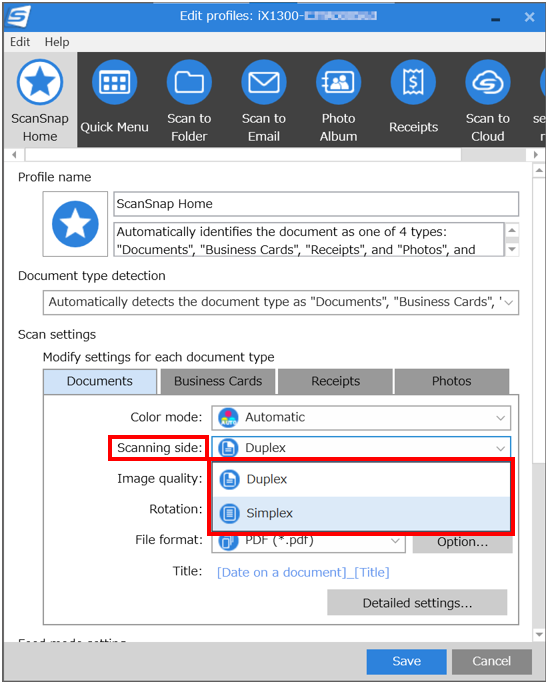The height and width of the screenshot is (684, 549).
Task: Choose Duplex from the dropdown list
Action: [361, 479]
